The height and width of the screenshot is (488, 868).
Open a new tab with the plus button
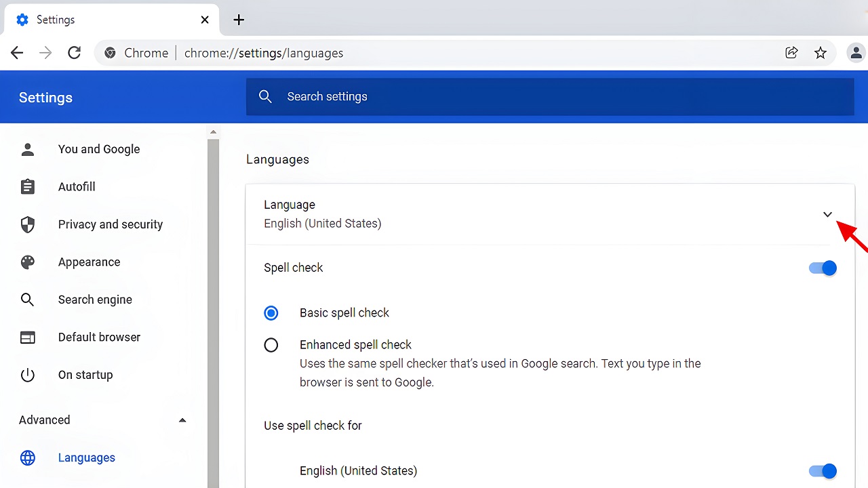(x=239, y=20)
